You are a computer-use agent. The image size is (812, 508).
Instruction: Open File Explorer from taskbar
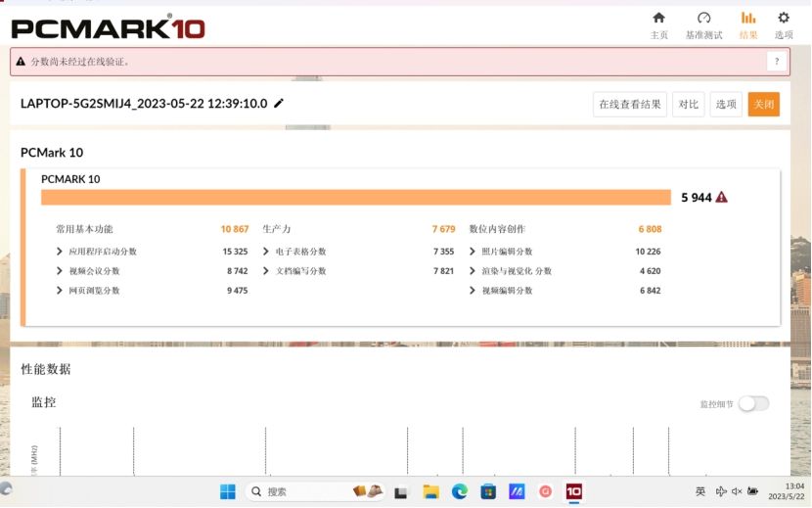pos(430,491)
